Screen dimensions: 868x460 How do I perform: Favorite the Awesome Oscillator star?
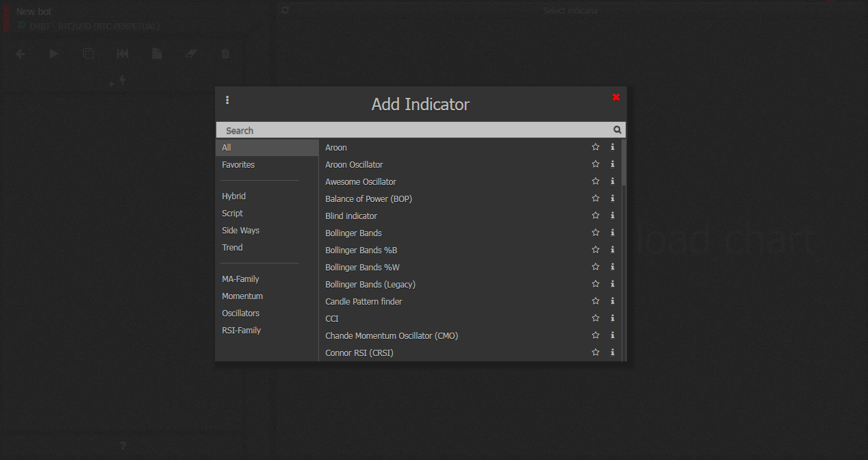click(596, 181)
